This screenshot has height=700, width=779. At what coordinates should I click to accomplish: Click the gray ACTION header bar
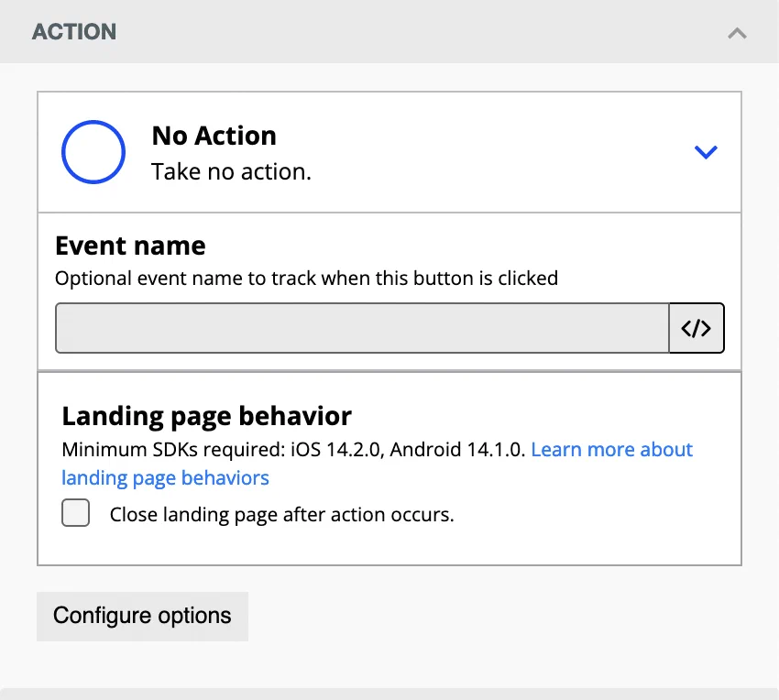coord(412,32)
